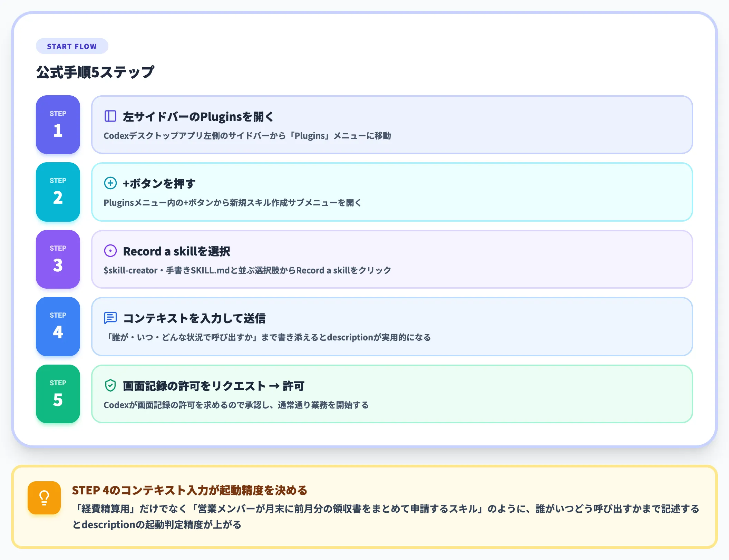Click the title コンテキストを入力して送信
Viewport: 729px width, 560px height.
click(194, 318)
